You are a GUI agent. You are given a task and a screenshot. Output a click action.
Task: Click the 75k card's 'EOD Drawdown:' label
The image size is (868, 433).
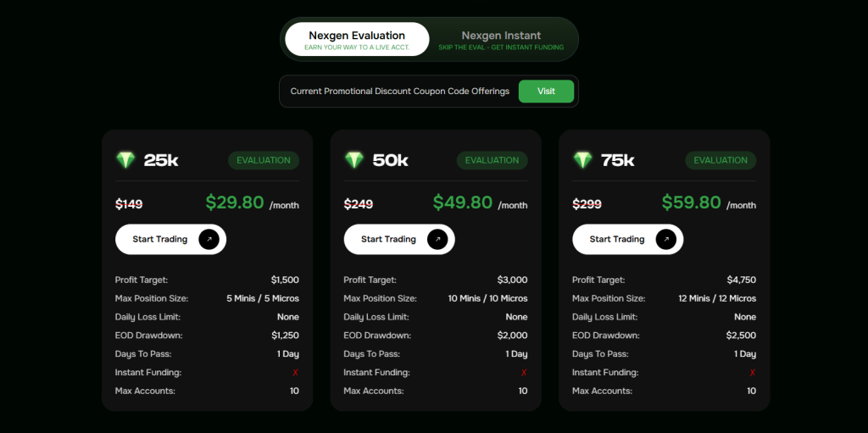(605, 336)
